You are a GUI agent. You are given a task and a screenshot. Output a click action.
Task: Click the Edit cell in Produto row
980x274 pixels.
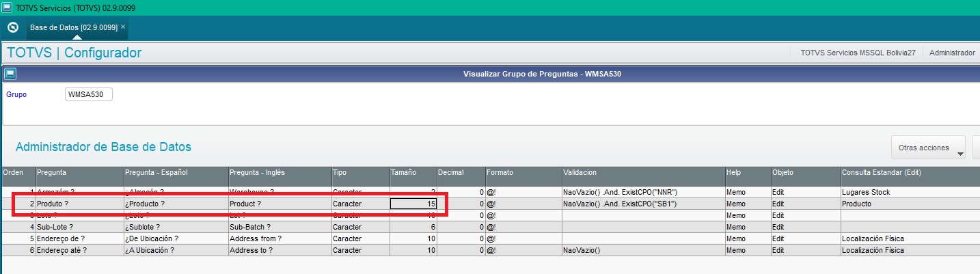(806, 204)
